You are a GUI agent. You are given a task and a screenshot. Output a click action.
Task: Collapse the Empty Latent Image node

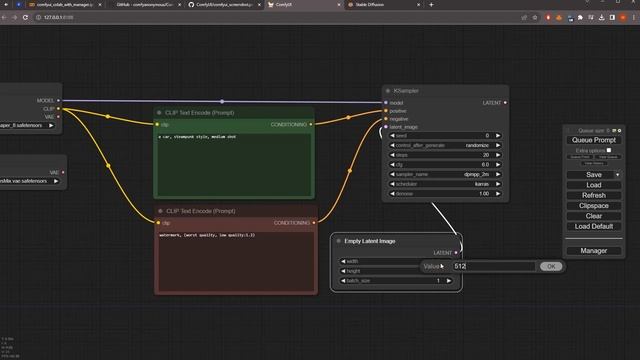coord(338,241)
